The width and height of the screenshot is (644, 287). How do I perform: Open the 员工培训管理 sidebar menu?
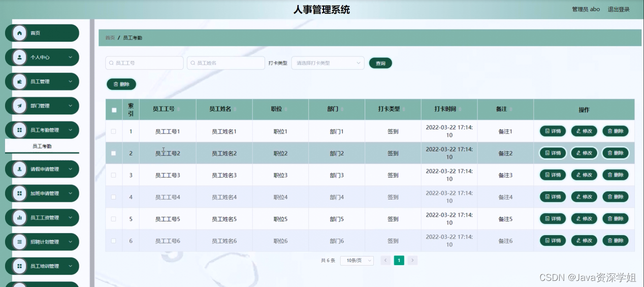pyautogui.click(x=42, y=266)
